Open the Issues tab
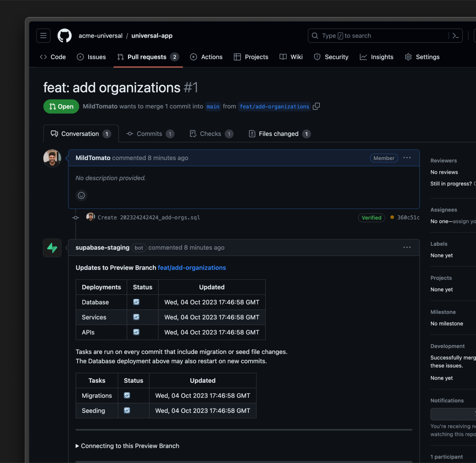476x463 pixels. coord(91,57)
